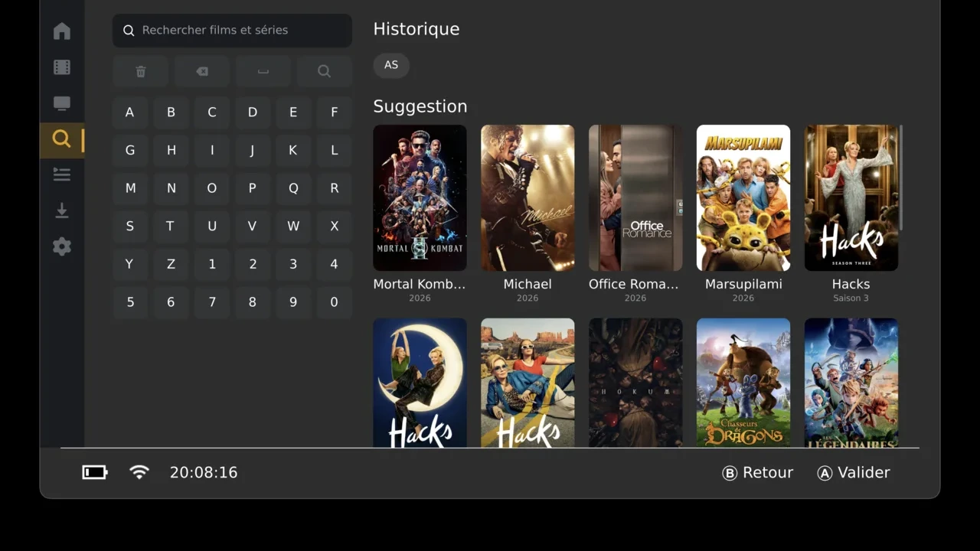Click the Retour button
980x551 pixels.
pos(758,472)
